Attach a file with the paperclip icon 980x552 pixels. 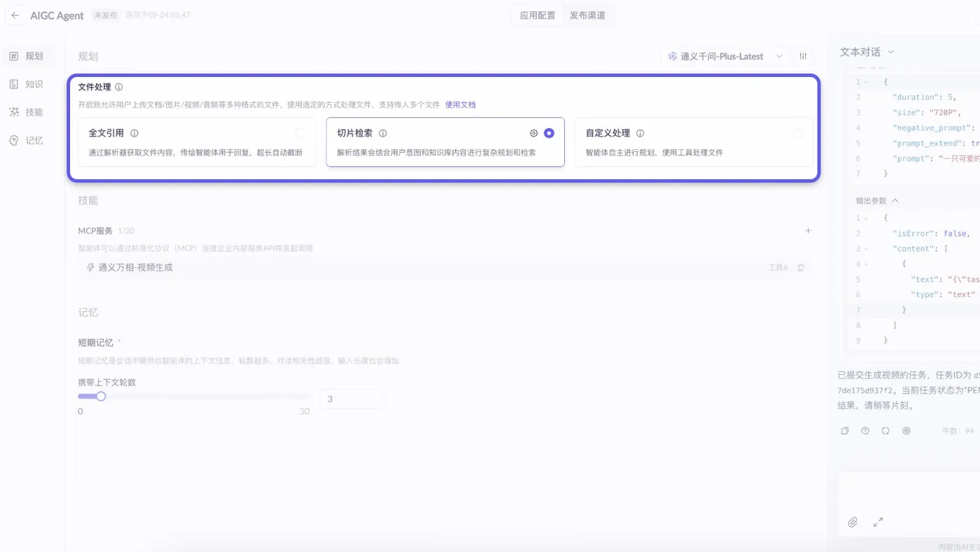click(x=853, y=522)
